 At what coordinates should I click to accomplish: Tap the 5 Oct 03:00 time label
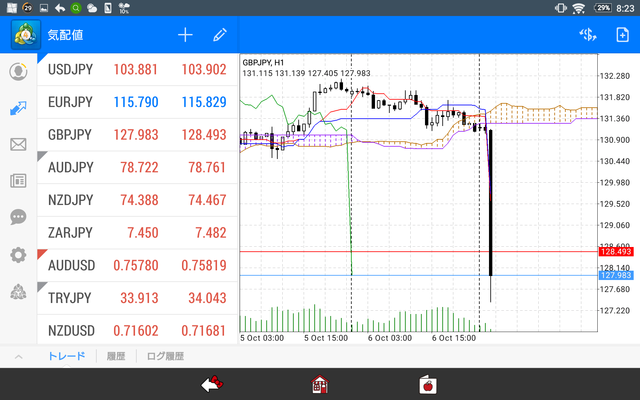click(262, 338)
